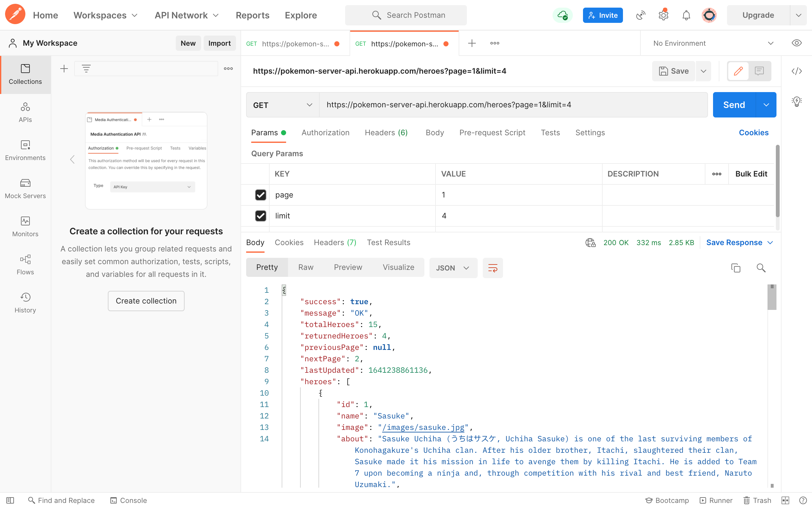This screenshot has width=812, height=508.
Task: Open the related info lightbulb panel
Action: [x=796, y=101]
